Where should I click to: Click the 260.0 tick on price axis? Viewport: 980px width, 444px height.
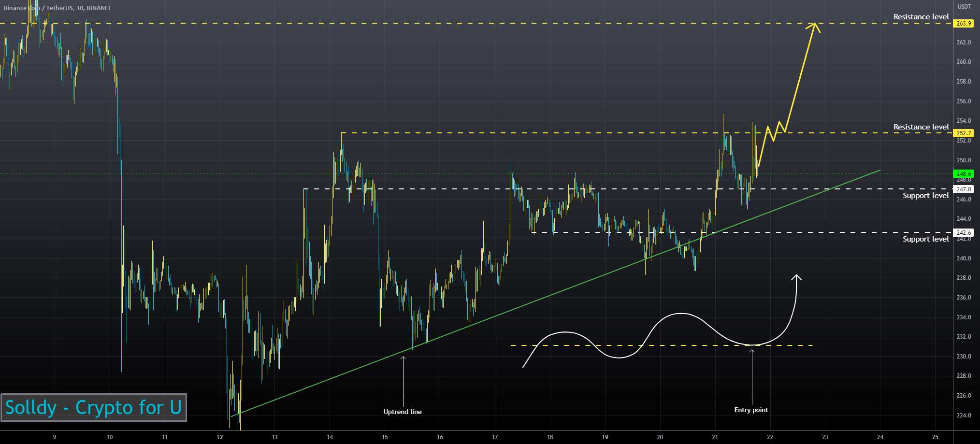[964, 62]
